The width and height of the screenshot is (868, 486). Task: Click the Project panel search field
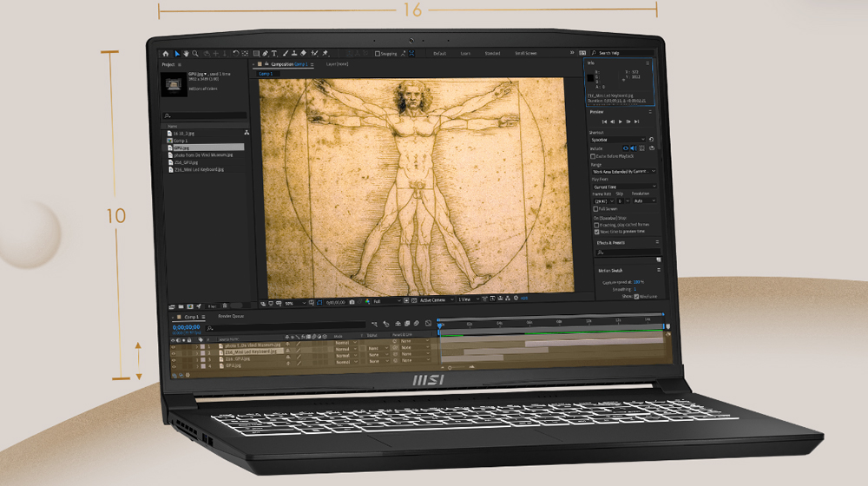204,115
